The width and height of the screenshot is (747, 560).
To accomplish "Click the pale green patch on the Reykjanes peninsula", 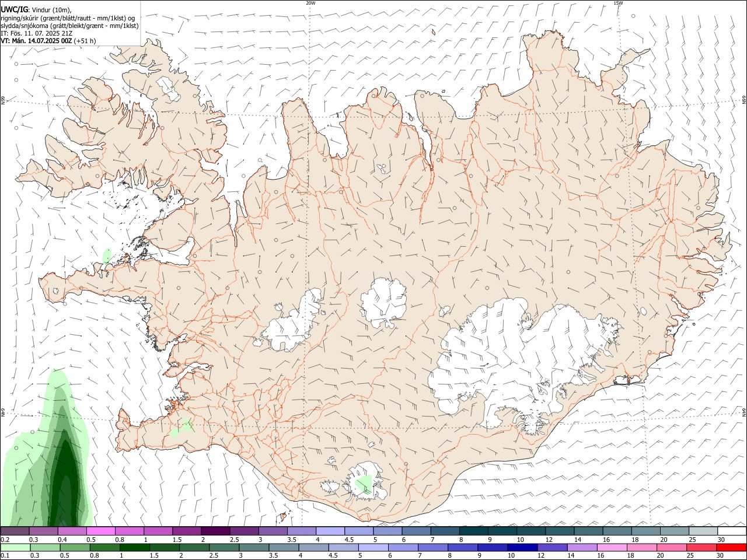I will point(181,426).
